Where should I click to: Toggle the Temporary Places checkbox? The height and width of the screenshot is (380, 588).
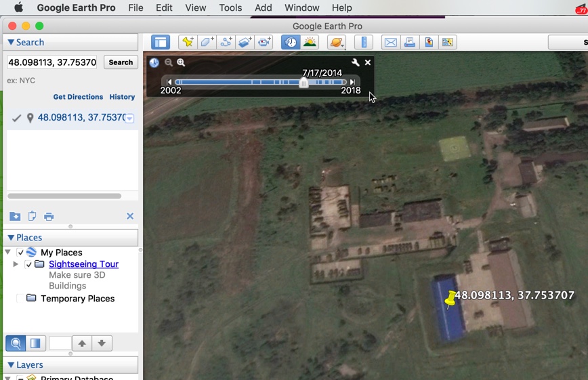[x=20, y=299]
